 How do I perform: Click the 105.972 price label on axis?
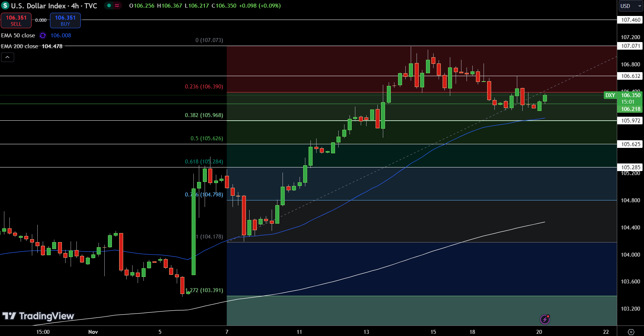pos(631,121)
